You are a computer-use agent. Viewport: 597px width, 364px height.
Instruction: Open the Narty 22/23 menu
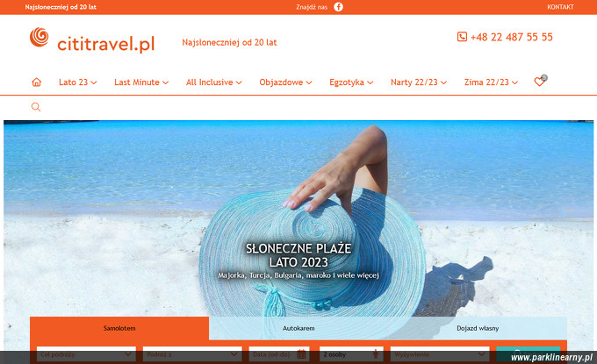point(419,82)
